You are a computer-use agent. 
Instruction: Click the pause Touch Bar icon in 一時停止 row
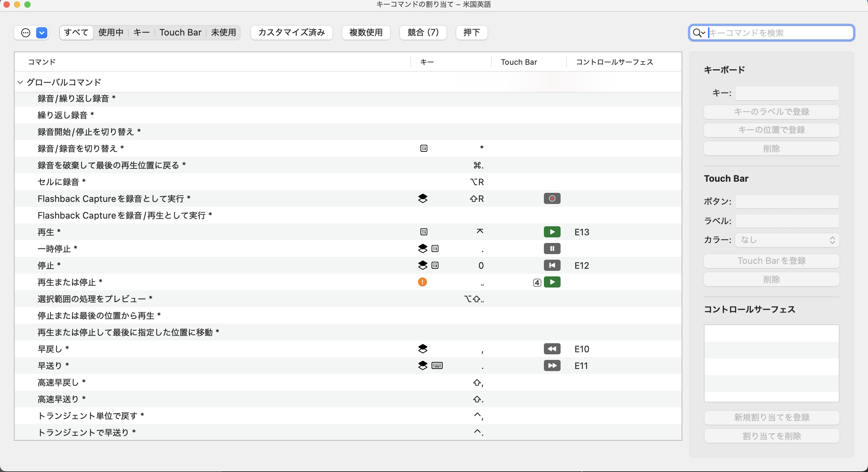point(552,249)
